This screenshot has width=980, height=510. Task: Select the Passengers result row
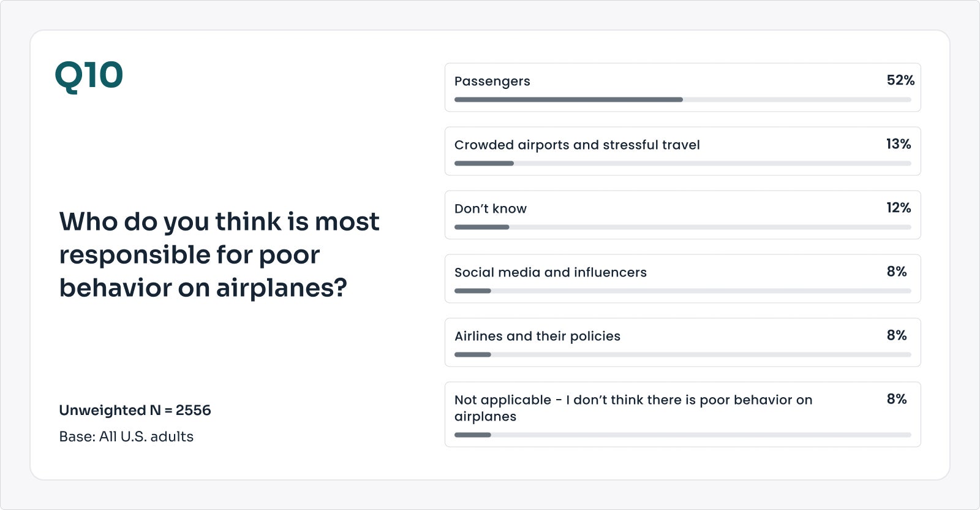[682, 87]
